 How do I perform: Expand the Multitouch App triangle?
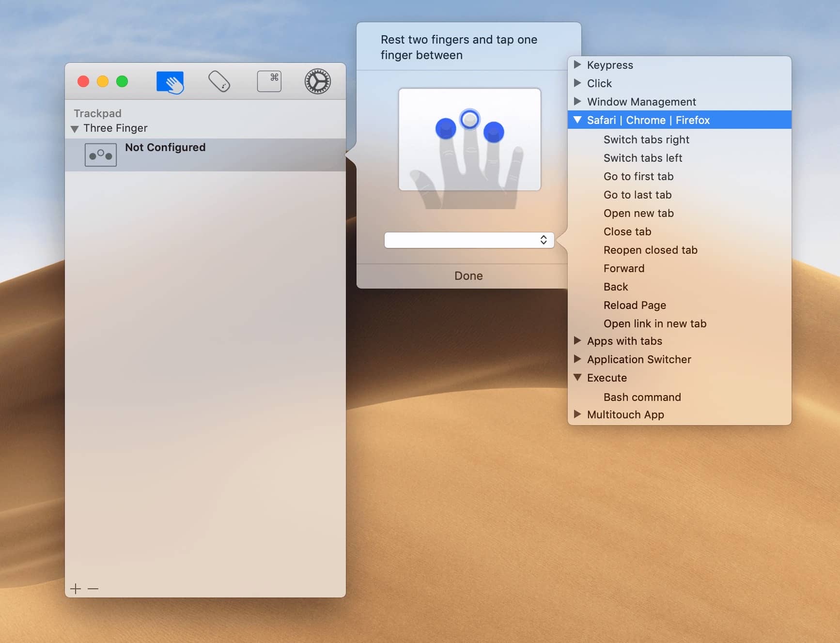tap(577, 414)
